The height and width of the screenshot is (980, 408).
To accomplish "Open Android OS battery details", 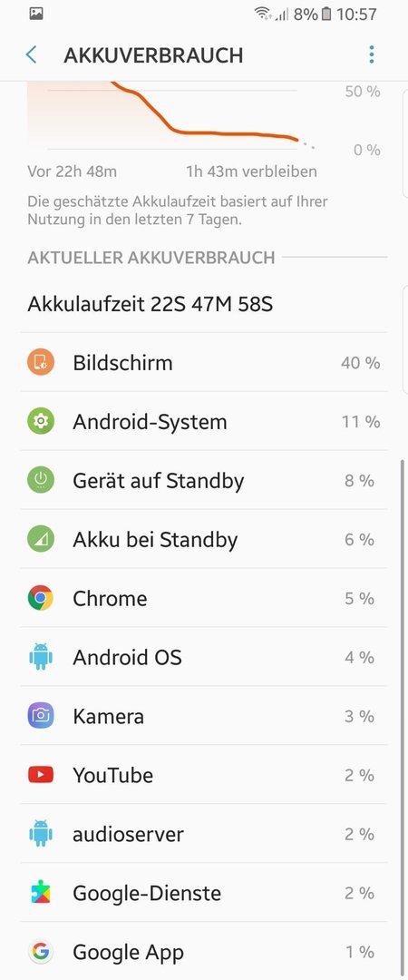I will tap(204, 657).
